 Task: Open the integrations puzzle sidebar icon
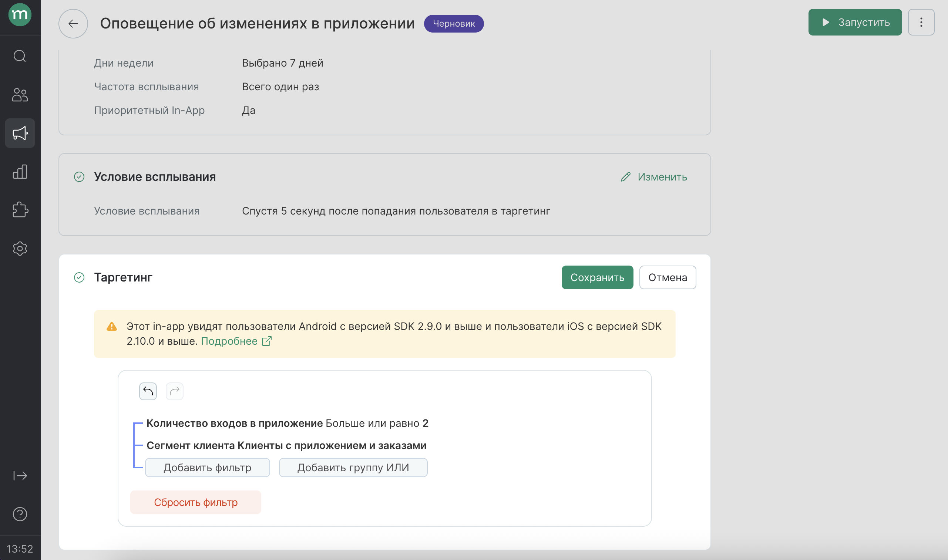pos(20,210)
